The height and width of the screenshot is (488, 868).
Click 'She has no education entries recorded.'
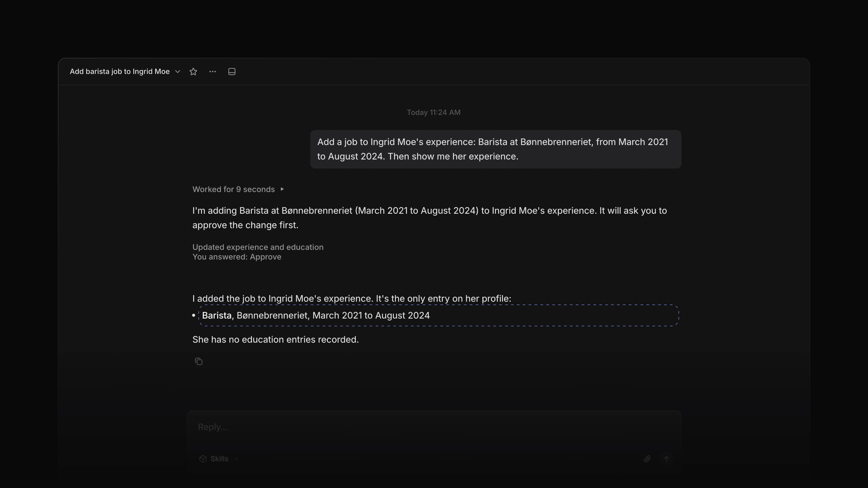click(275, 340)
